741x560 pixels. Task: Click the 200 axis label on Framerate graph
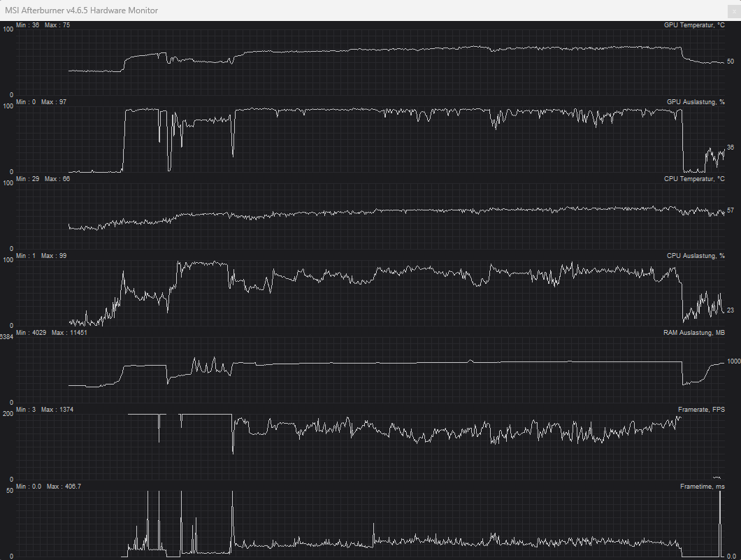pos(8,414)
